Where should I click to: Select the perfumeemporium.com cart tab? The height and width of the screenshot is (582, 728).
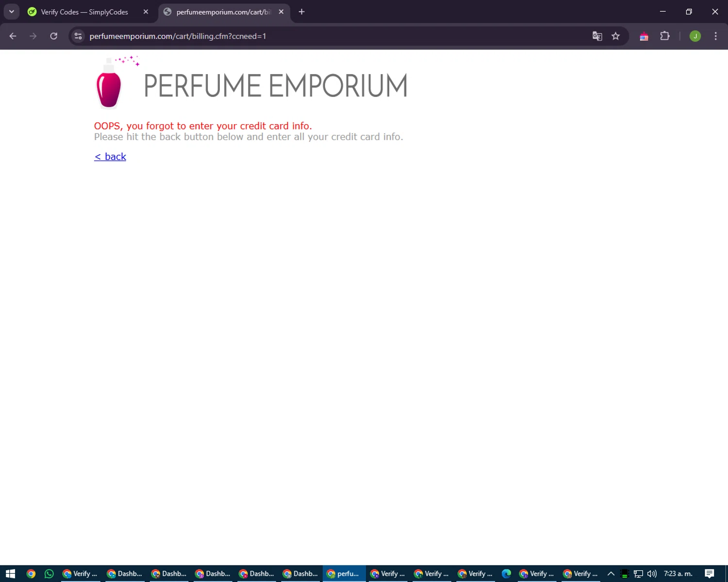[x=224, y=12]
